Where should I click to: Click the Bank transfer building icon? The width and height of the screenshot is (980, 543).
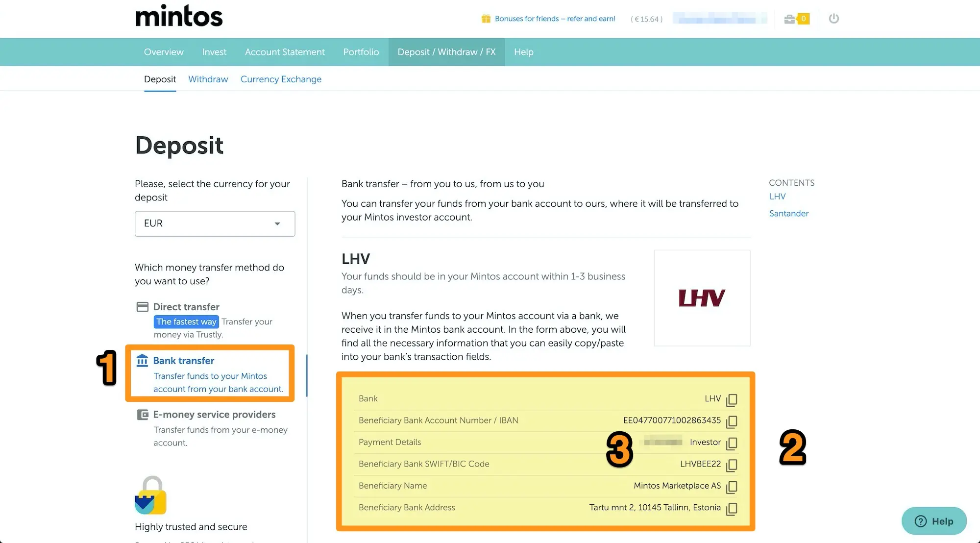(142, 360)
